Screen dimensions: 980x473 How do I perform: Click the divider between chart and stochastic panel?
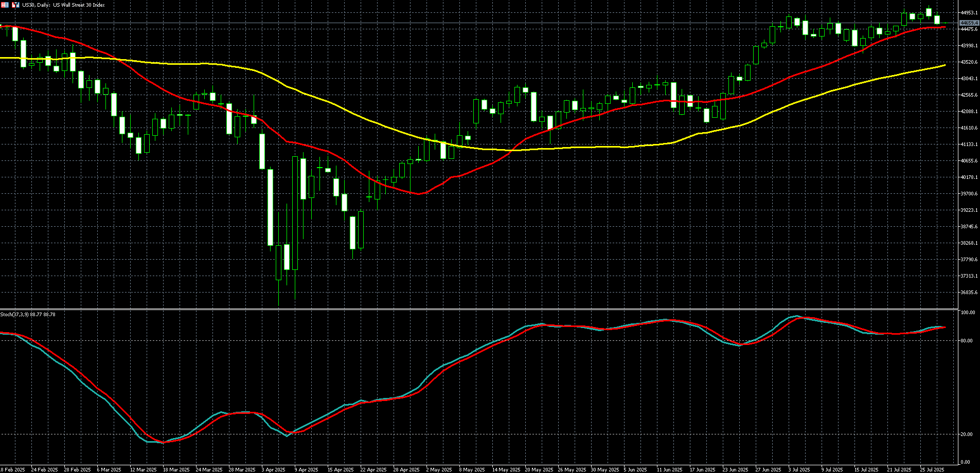click(x=478, y=309)
